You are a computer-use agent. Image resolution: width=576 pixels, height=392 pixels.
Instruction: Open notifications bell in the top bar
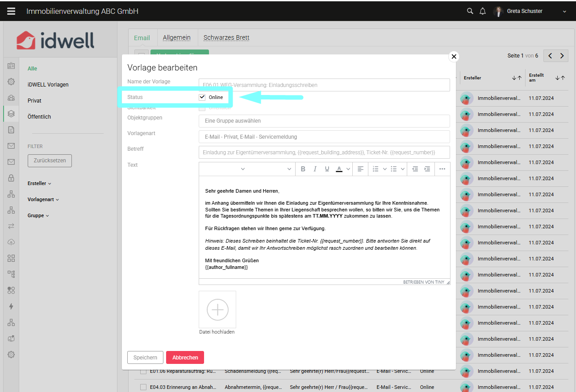tap(483, 11)
